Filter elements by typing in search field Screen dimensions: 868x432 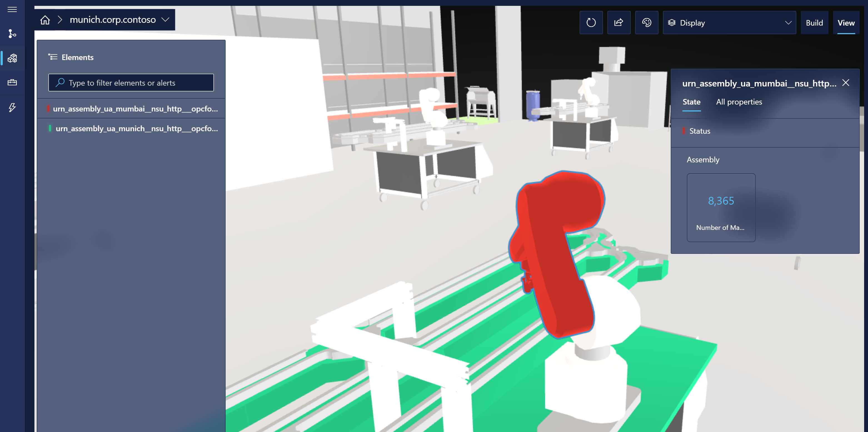coord(131,83)
